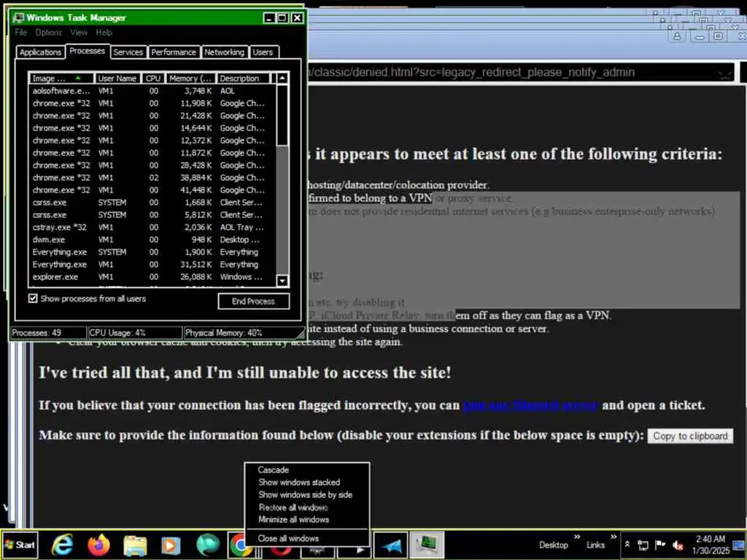Launch Firefox from the taskbar
The width and height of the screenshot is (747, 560).
click(98, 544)
